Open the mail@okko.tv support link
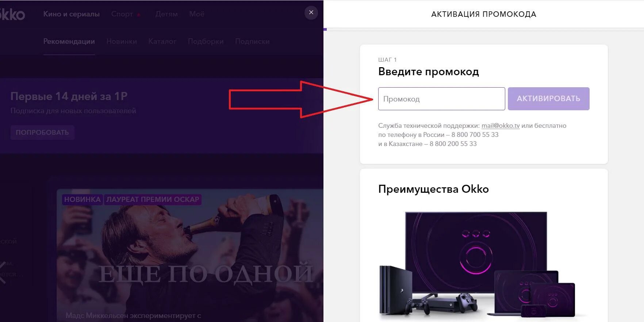This screenshot has width=644, height=322. [x=501, y=126]
